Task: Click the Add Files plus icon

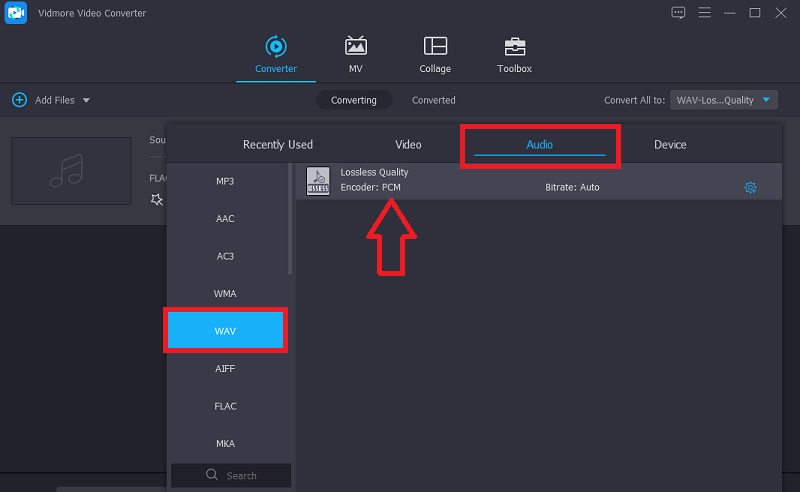Action: point(19,100)
